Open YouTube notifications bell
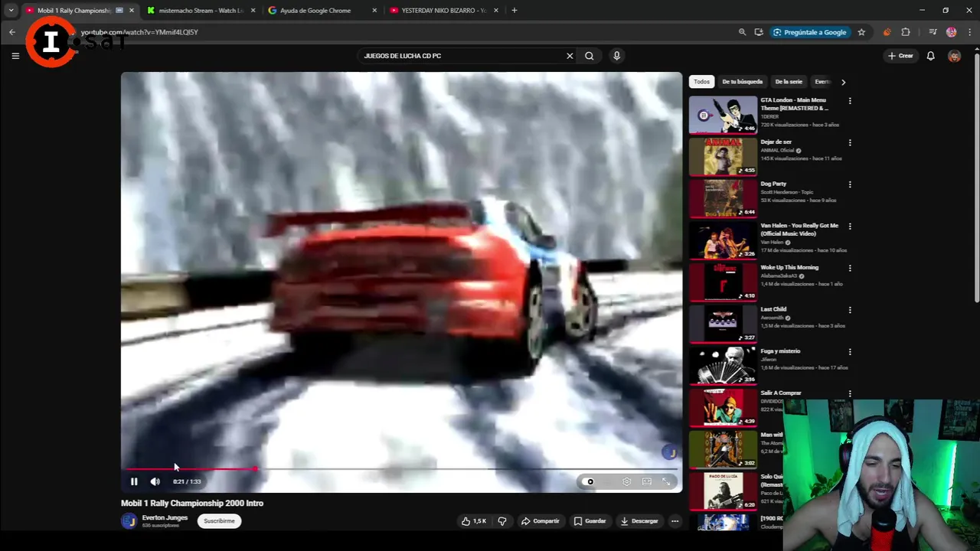980x551 pixels. (x=931, y=56)
